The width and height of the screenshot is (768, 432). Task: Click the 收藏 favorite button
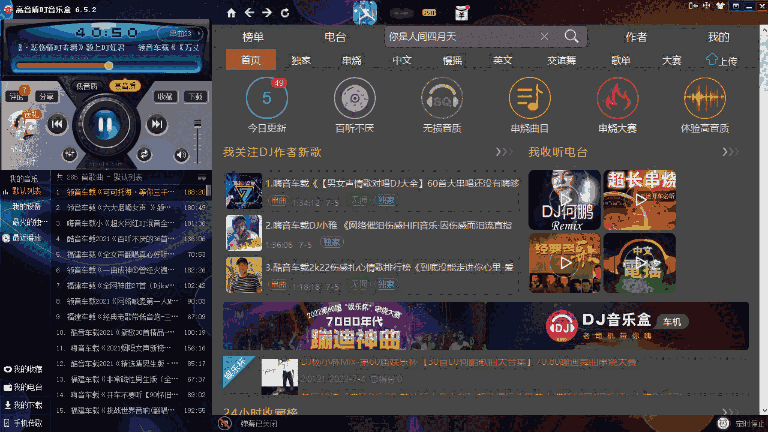166,96
